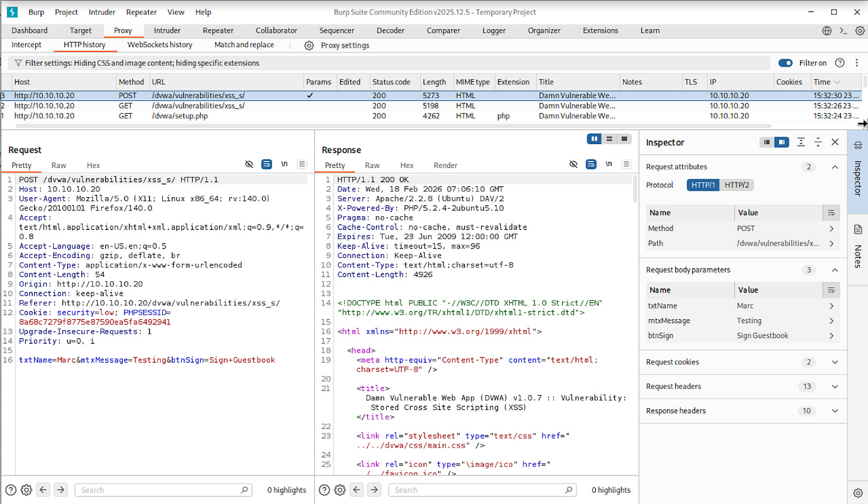Image resolution: width=868 pixels, height=504 pixels.
Task: Expand the Request headers section
Action: point(835,387)
